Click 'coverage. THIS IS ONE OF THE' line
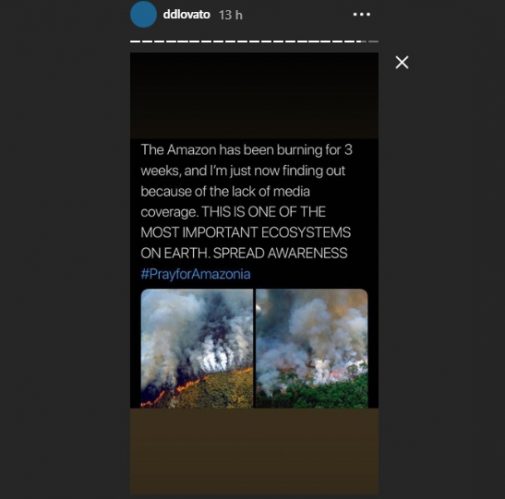Image resolution: width=505 pixels, height=499 pixels. click(x=233, y=212)
